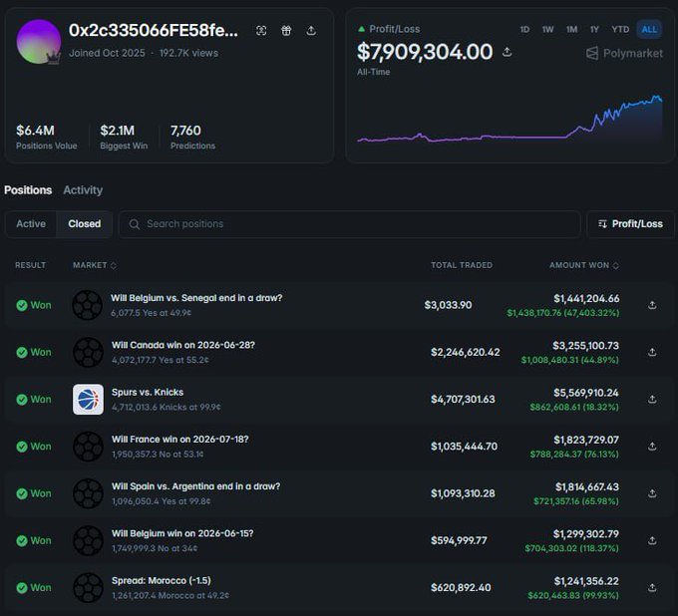Switch to Closed positions
678x616 pixels.
[85, 224]
